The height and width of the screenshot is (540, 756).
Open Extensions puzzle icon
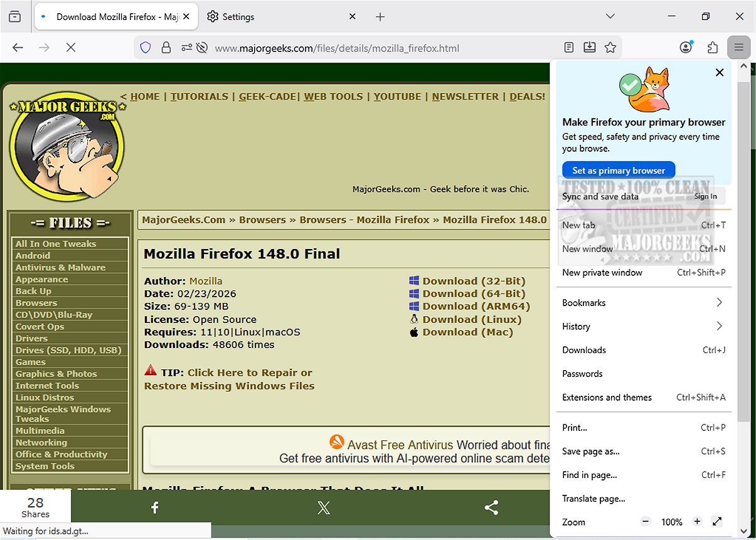pos(713,48)
